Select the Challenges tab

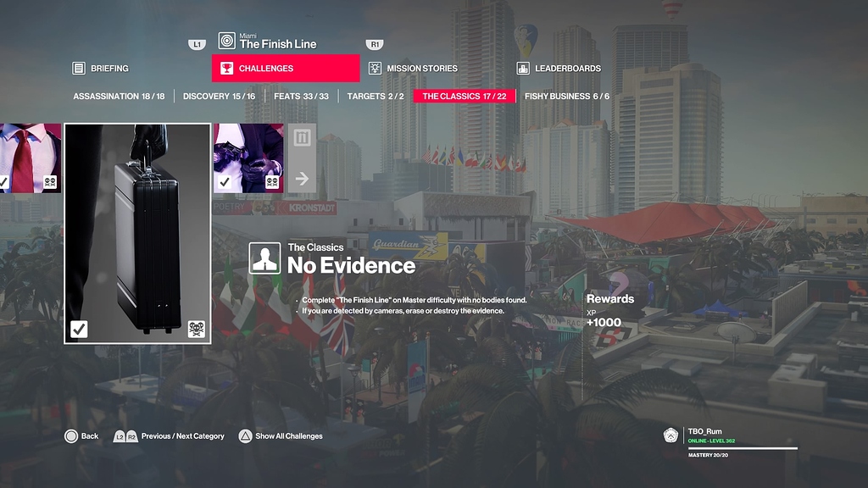tap(286, 68)
